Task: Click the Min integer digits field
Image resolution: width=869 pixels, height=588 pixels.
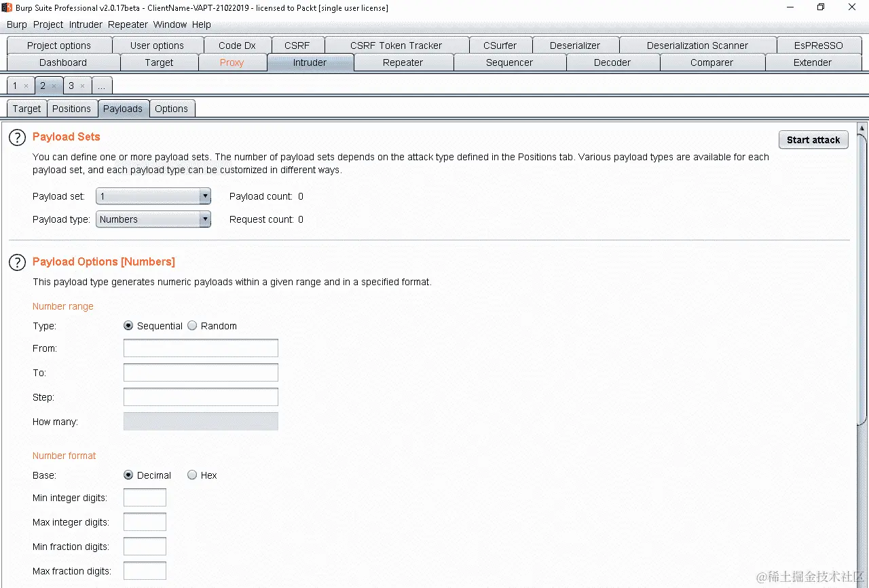Action: (x=145, y=498)
